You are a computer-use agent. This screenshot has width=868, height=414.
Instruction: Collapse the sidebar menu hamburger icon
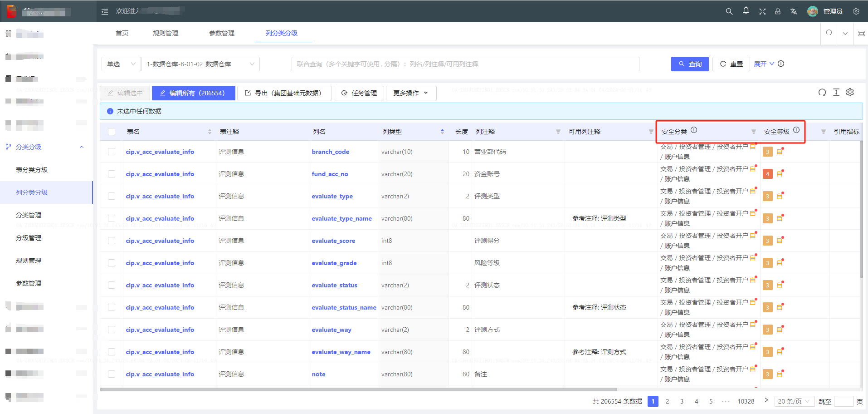pos(105,12)
